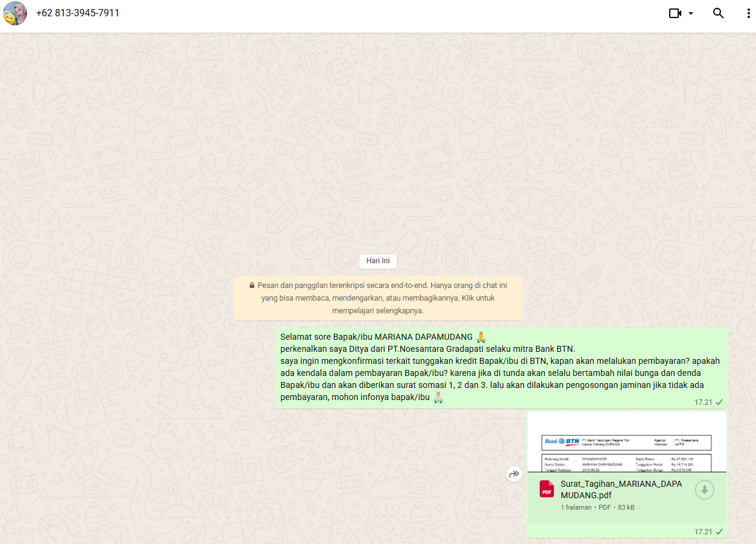Viewport: 756px width, 544px height.
Task: Open the three-dot chat menu
Action: (x=748, y=13)
